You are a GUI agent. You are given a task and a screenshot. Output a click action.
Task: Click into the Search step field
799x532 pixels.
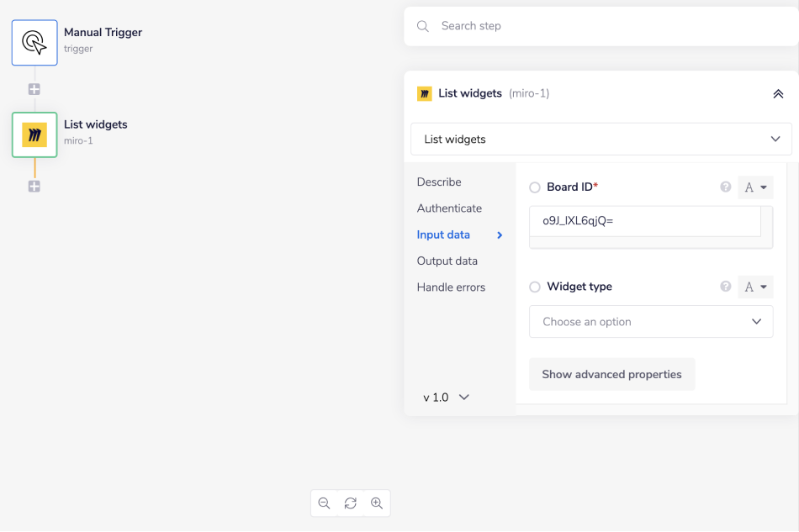pyautogui.click(x=601, y=26)
